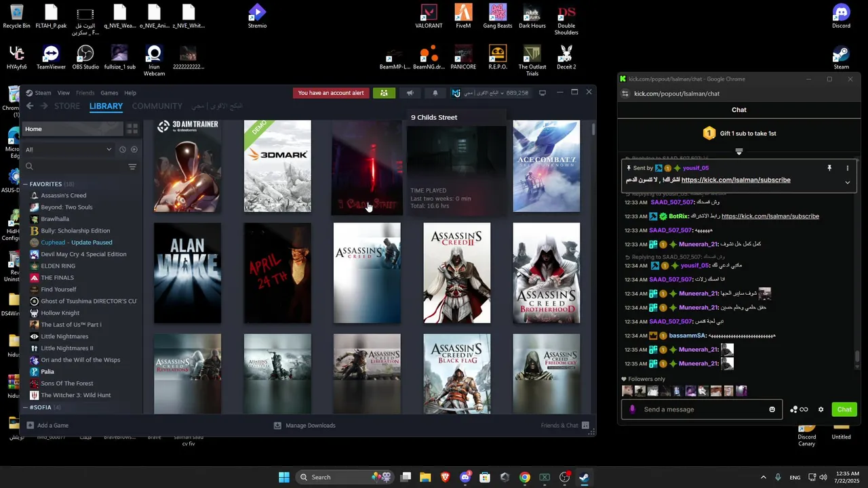Image resolution: width=868 pixels, height=488 pixels.
Task: Switch Steam library to collections grid view
Action: (132, 129)
